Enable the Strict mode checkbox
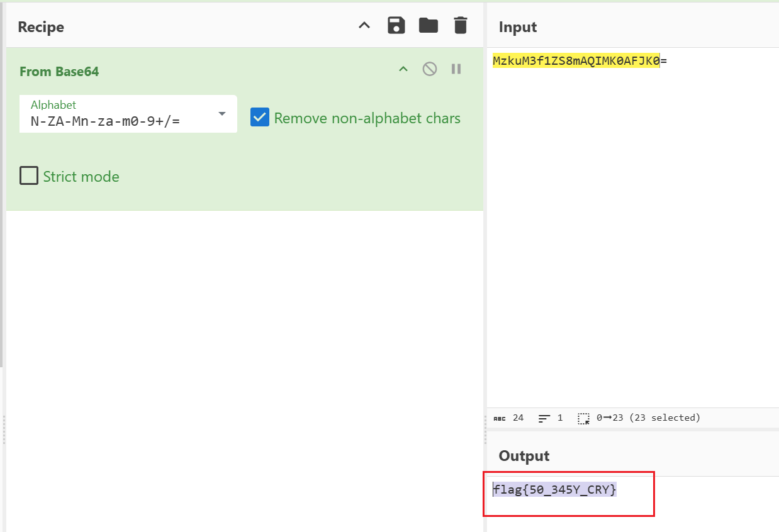This screenshot has height=532, width=779. (x=29, y=176)
